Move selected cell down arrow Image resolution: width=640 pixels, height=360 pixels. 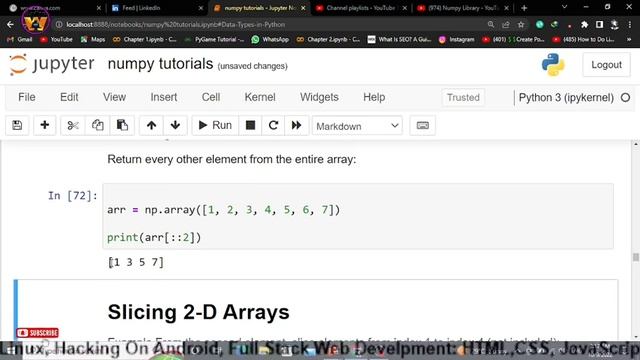(176, 125)
